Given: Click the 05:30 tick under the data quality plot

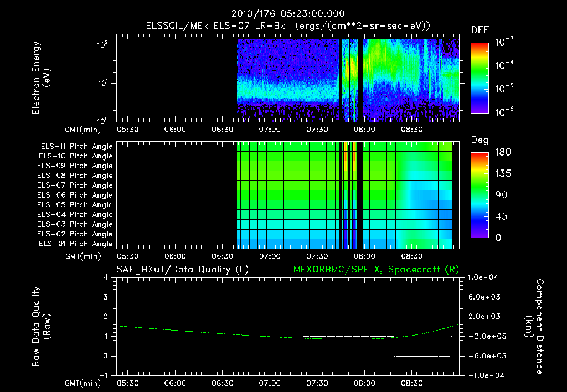Looking at the screenshot, I should [128, 383].
